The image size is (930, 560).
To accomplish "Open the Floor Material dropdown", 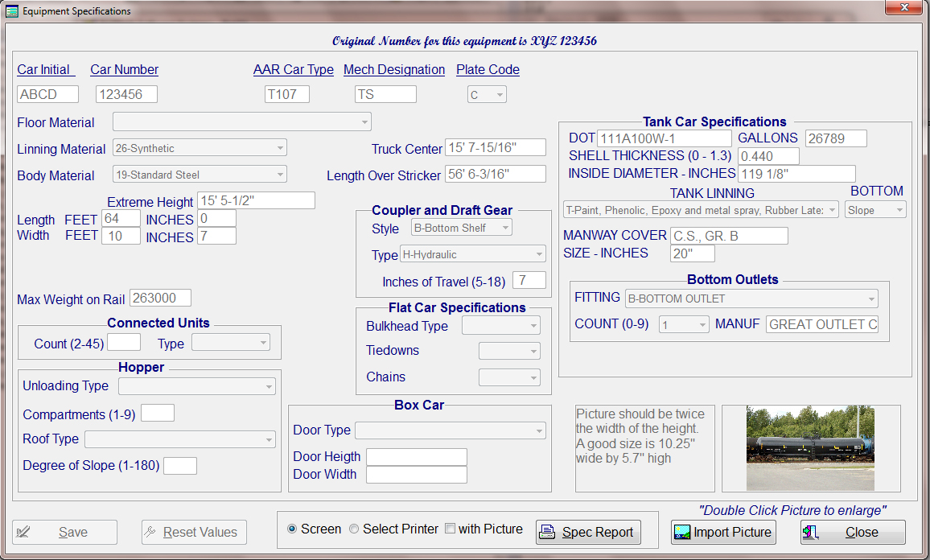I will [242, 121].
